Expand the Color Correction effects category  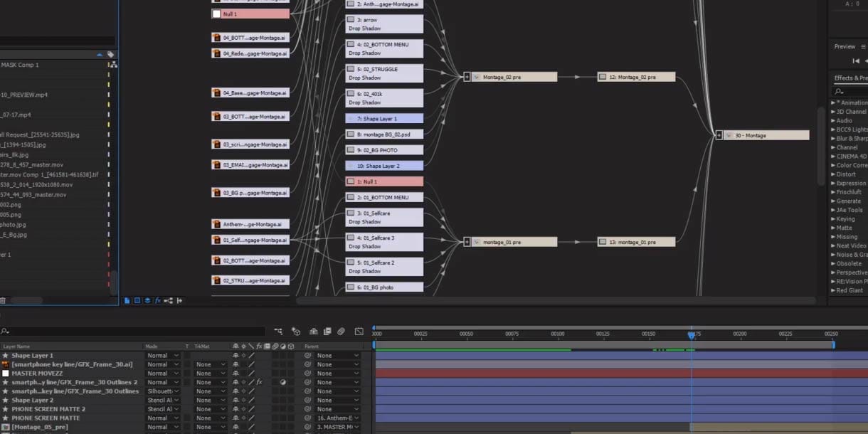(x=833, y=166)
